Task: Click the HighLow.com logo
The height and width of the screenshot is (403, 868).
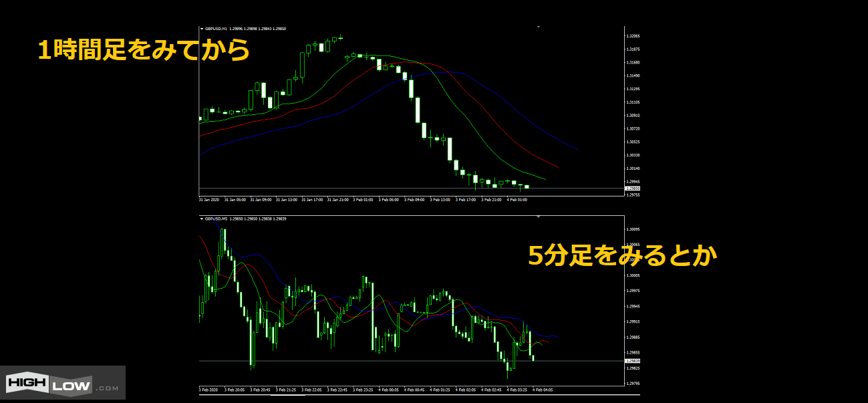Action: pos(62,384)
